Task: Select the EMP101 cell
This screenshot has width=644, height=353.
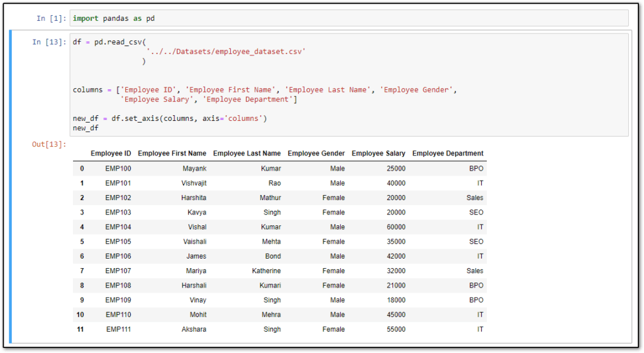Action: point(118,183)
